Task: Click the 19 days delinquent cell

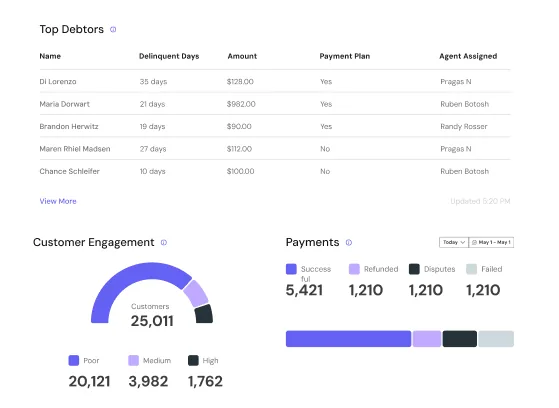Action: (153, 127)
